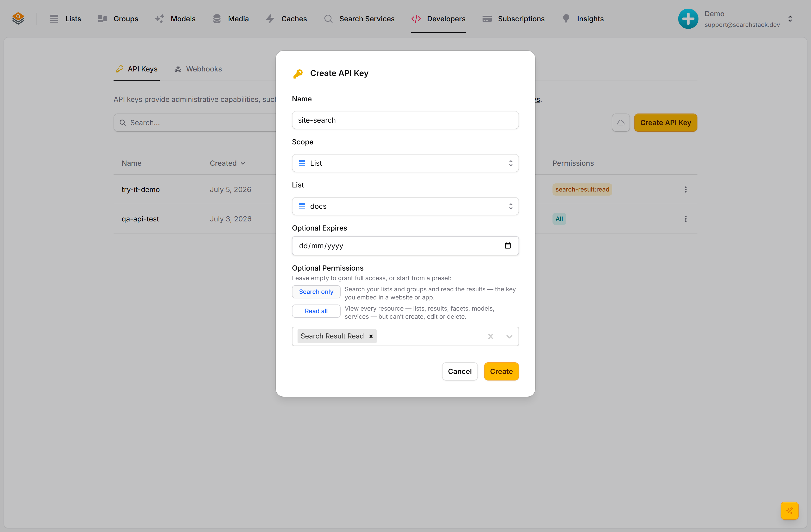Screen dimensions: 811x532
Task: Expand the account switcher arrows
Action: pyautogui.click(x=790, y=19)
